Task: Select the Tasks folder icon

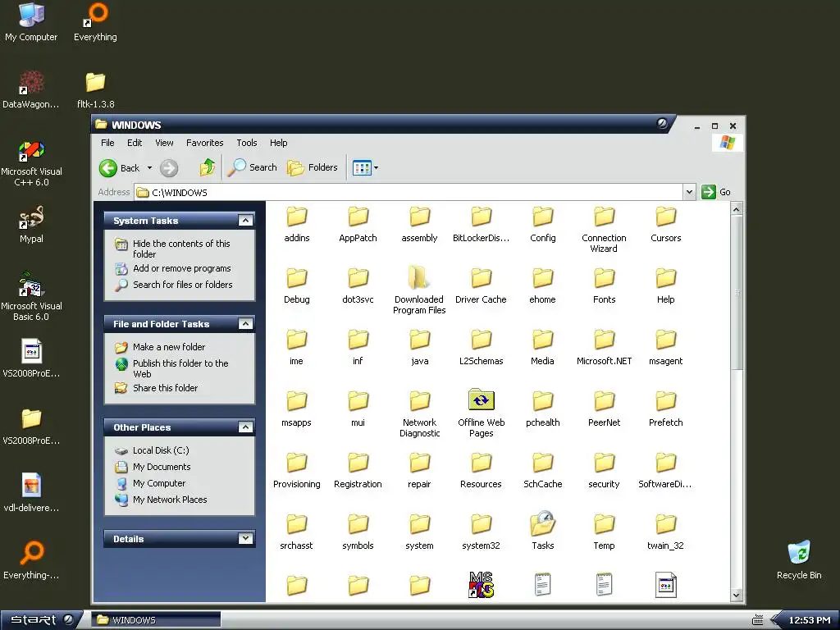Action: click(543, 524)
